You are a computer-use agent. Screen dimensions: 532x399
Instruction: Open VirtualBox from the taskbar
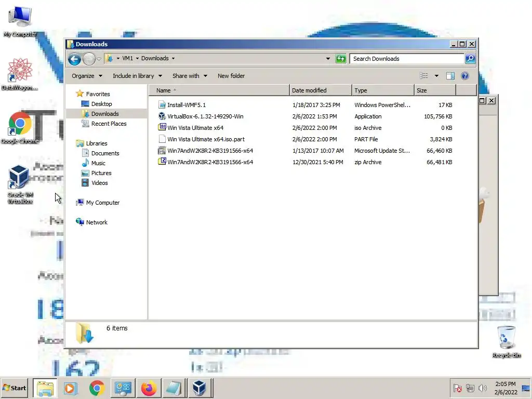point(200,388)
